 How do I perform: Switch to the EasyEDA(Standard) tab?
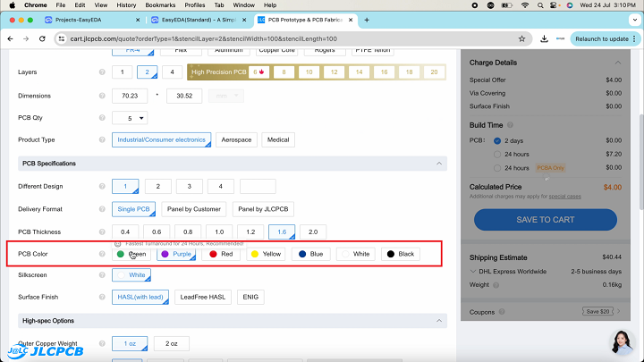coord(199,20)
